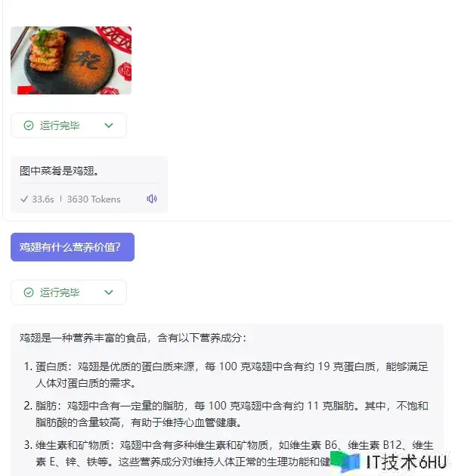
Task: Click the 维生素和矿物质 list item
Action: (228, 453)
